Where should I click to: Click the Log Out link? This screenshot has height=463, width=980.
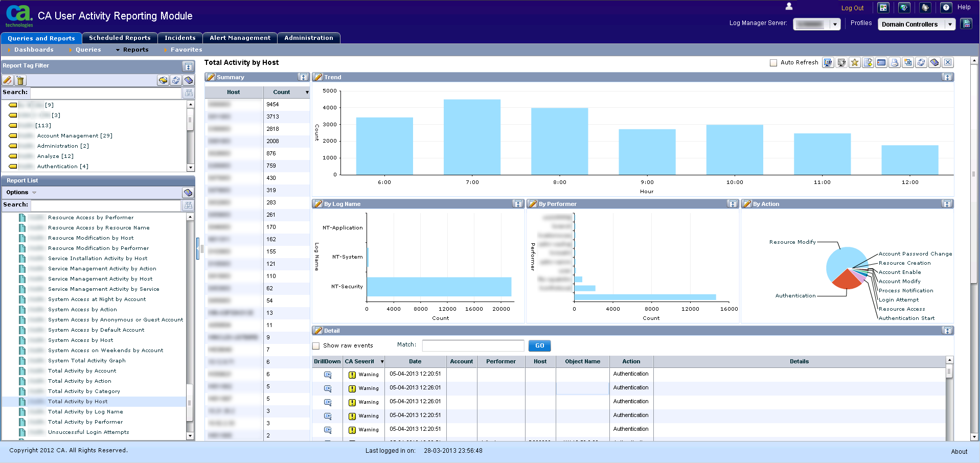pos(852,8)
